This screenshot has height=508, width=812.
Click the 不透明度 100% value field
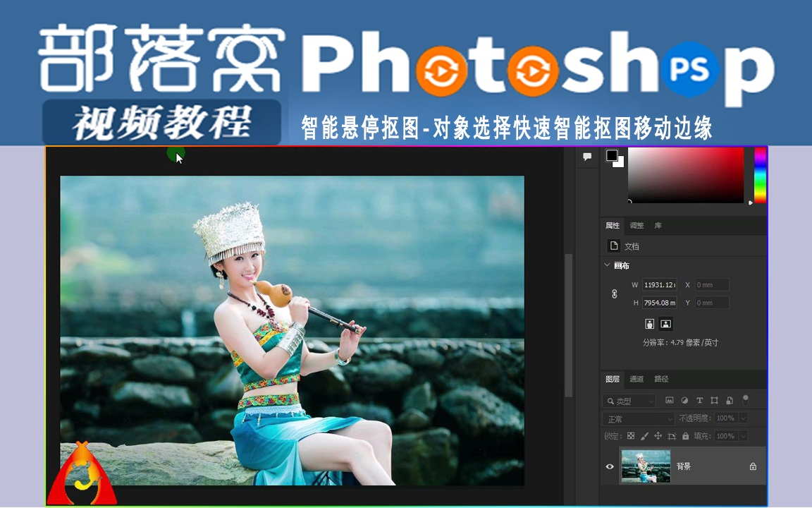point(725,418)
